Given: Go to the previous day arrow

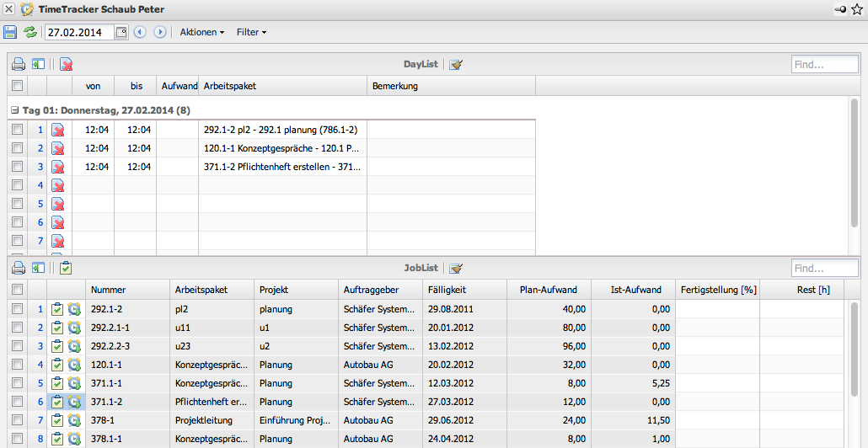Looking at the screenshot, I should (140, 32).
